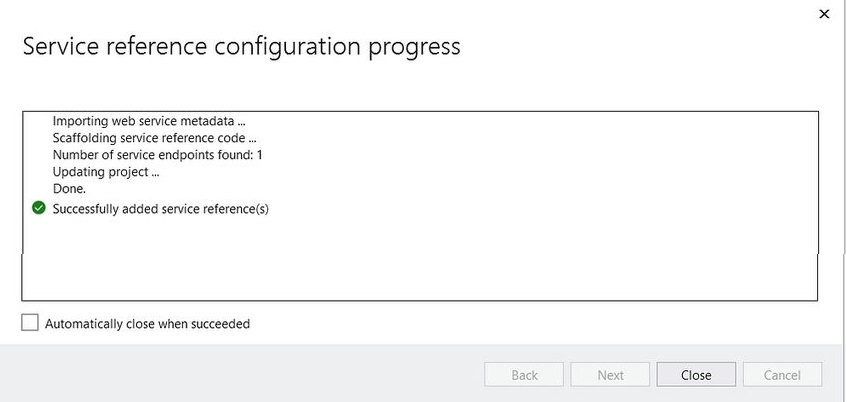This screenshot has width=847, height=402.
Task: Click the word 'progress' in the title
Action: click(x=414, y=49)
